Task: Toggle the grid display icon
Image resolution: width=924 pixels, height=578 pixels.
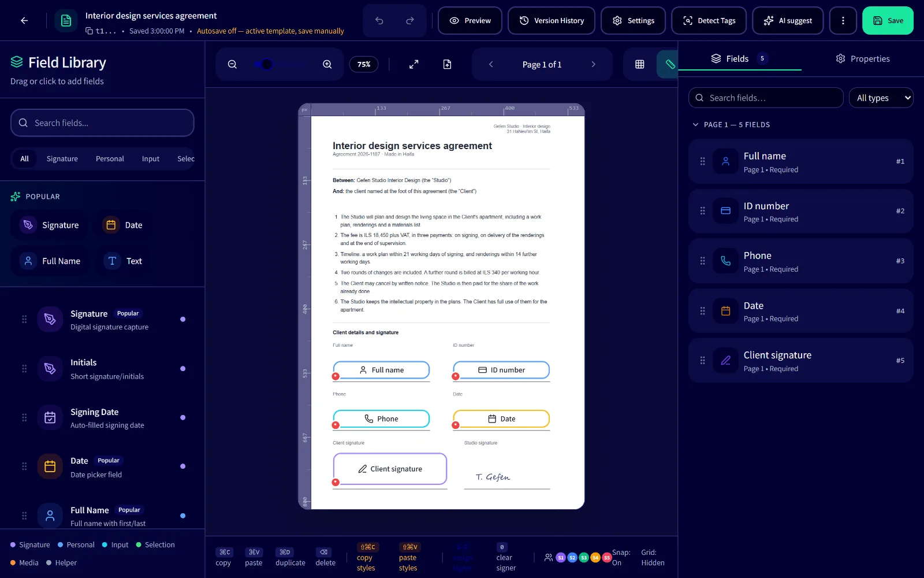Action: click(x=640, y=64)
